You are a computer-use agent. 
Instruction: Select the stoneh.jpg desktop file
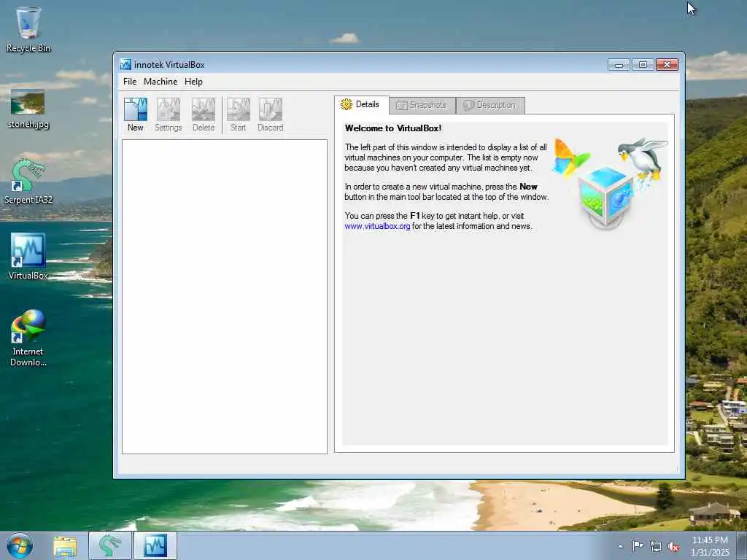point(28,109)
